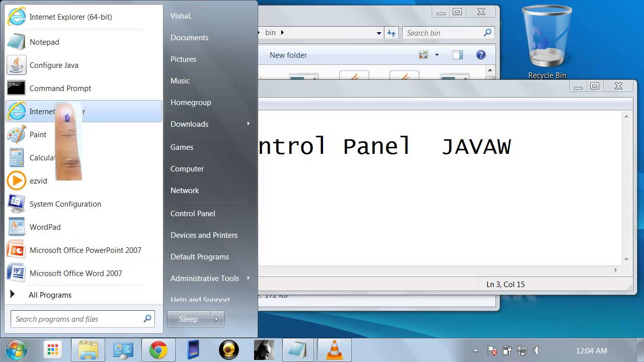Click the power/battery tray icon
The image size is (644, 362).
tap(507, 351)
